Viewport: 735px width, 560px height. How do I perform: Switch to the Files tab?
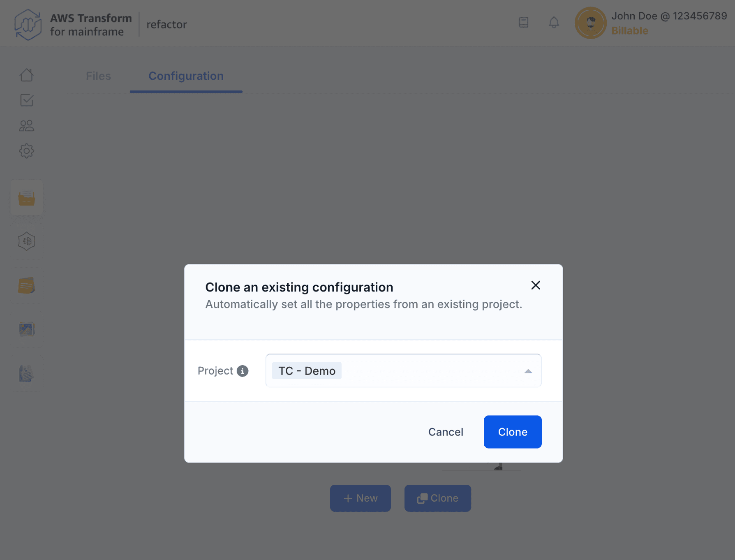point(98,76)
